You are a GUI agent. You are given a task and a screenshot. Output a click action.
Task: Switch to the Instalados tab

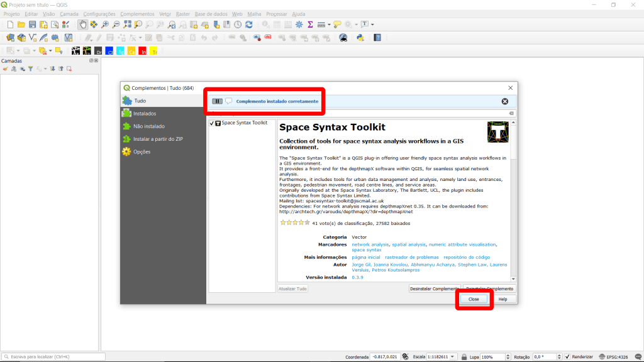pyautogui.click(x=145, y=114)
